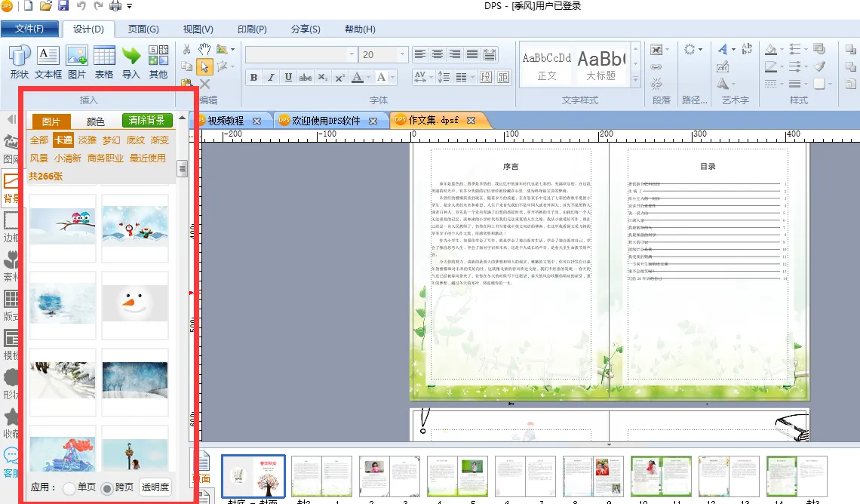Switch to 视频教程 document tab
860x504 pixels.
226,121
